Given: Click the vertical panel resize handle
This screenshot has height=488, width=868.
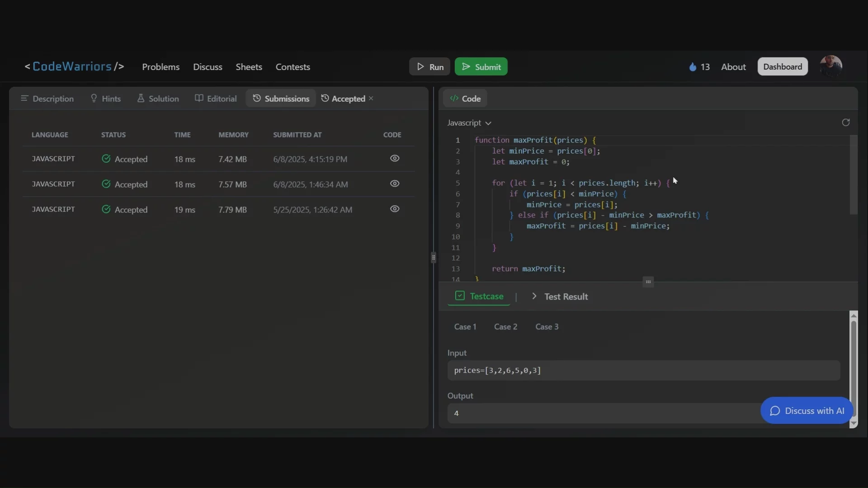Looking at the screenshot, I should pyautogui.click(x=434, y=258).
